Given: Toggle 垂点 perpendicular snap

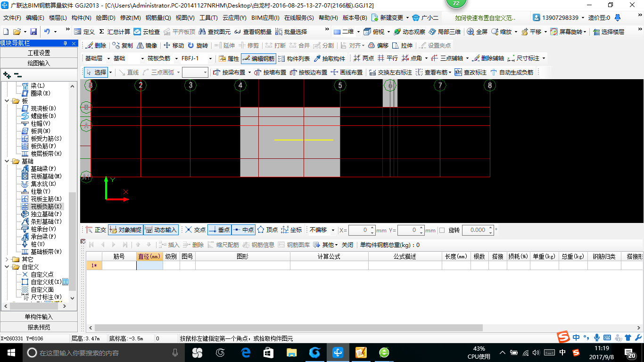Looking at the screenshot, I should pos(219,230).
